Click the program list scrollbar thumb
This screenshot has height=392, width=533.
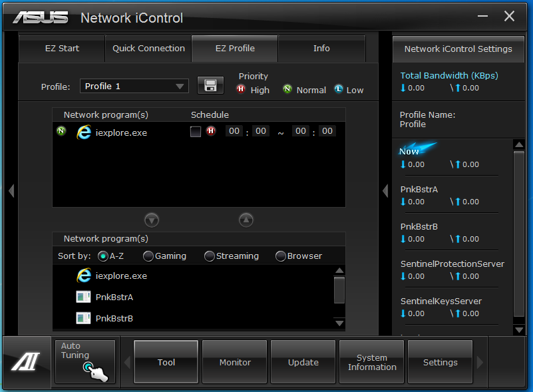tap(339, 290)
